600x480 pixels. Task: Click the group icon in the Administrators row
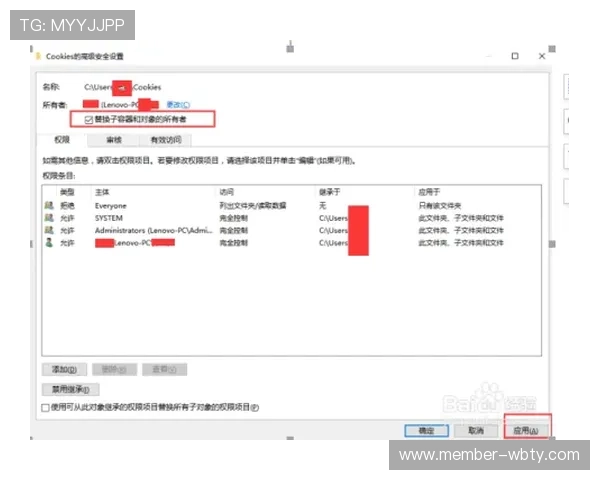[x=49, y=230]
